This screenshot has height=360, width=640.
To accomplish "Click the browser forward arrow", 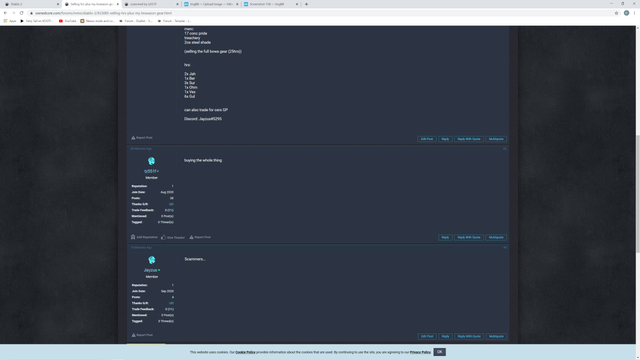I will click(x=13, y=13).
